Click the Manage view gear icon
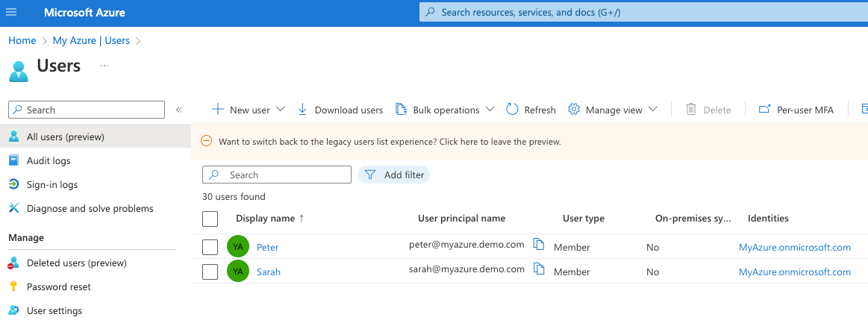Viewport: 868px width, 323px height. point(574,110)
